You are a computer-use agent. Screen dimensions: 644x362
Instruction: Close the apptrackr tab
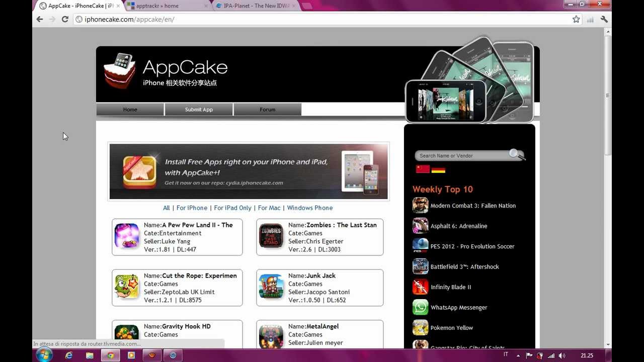click(206, 6)
